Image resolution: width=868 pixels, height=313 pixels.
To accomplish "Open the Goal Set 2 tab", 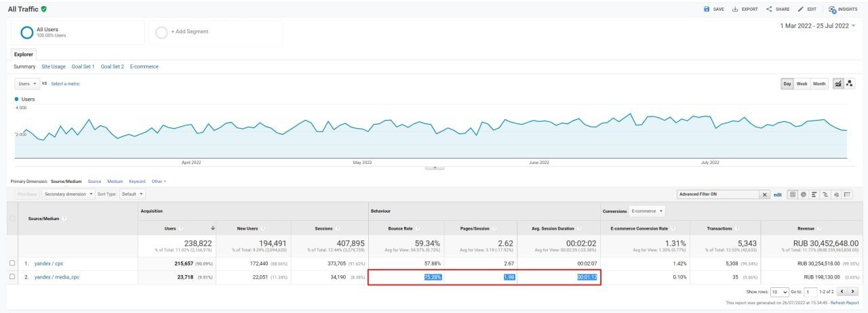I will pyautogui.click(x=113, y=66).
